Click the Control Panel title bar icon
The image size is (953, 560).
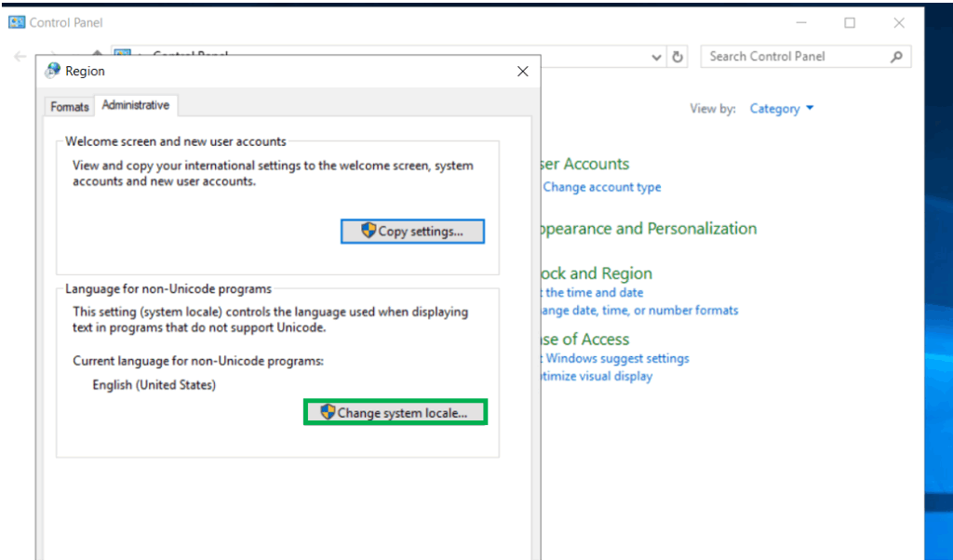[16, 22]
